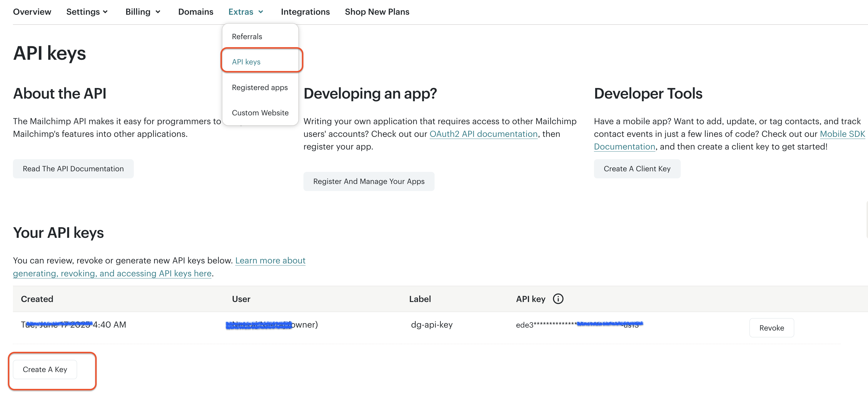This screenshot has height=405, width=868.
Task: Select Referrals from Extras menu
Action: 247,36
